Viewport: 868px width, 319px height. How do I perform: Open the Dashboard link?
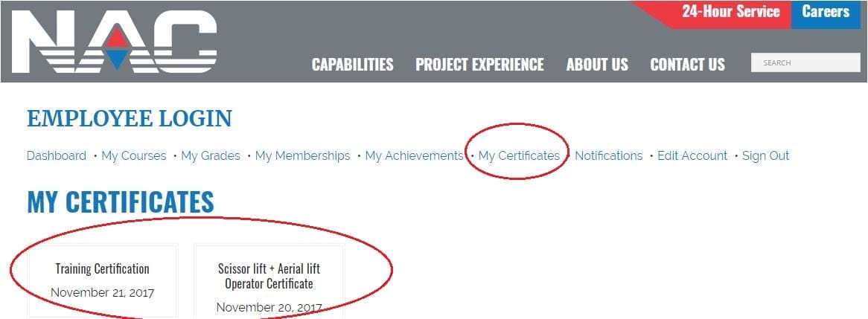tap(57, 156)
